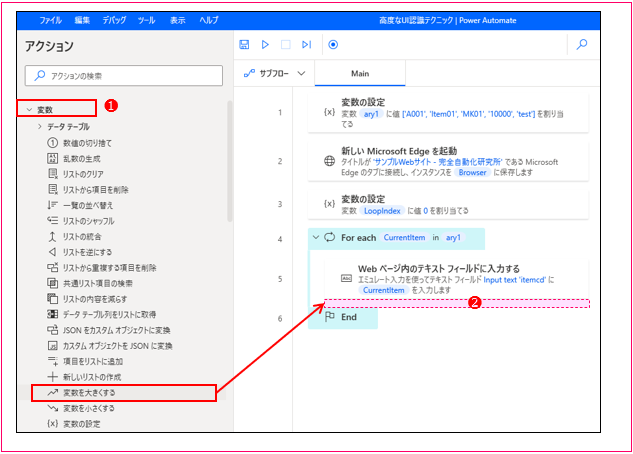Screen dimensions: 633x454
Task: Click the loop icon on For each
Action: pyautogui.click(x=329, y=237)
